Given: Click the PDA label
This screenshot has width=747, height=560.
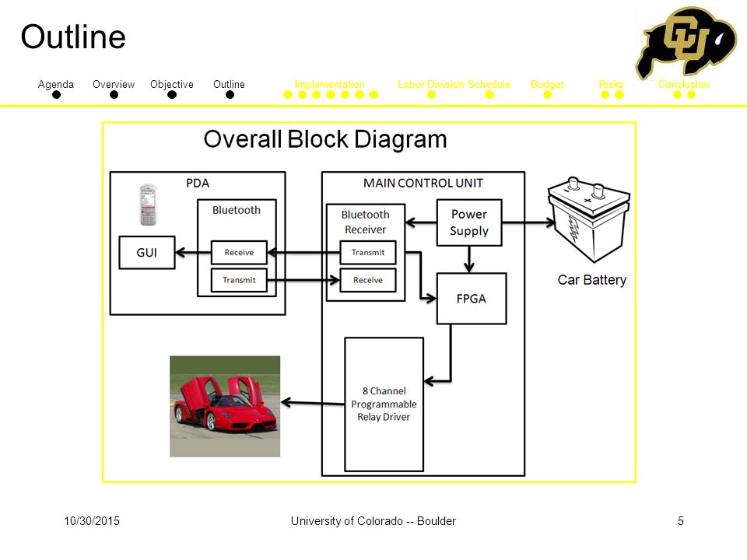Looking at the screenshot, I should (198, 183).
